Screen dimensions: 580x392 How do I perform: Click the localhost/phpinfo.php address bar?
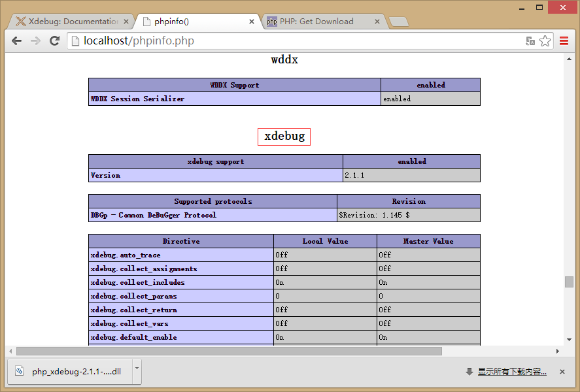(294, 41)
